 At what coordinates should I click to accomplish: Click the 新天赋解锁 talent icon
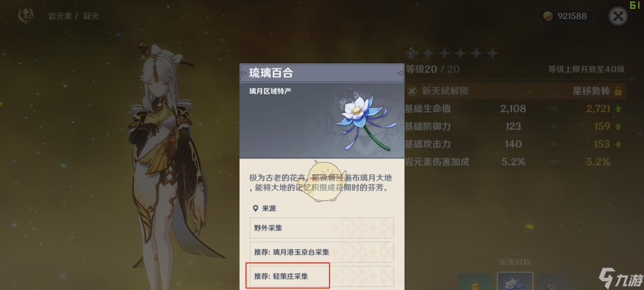[x=413, y=91]
